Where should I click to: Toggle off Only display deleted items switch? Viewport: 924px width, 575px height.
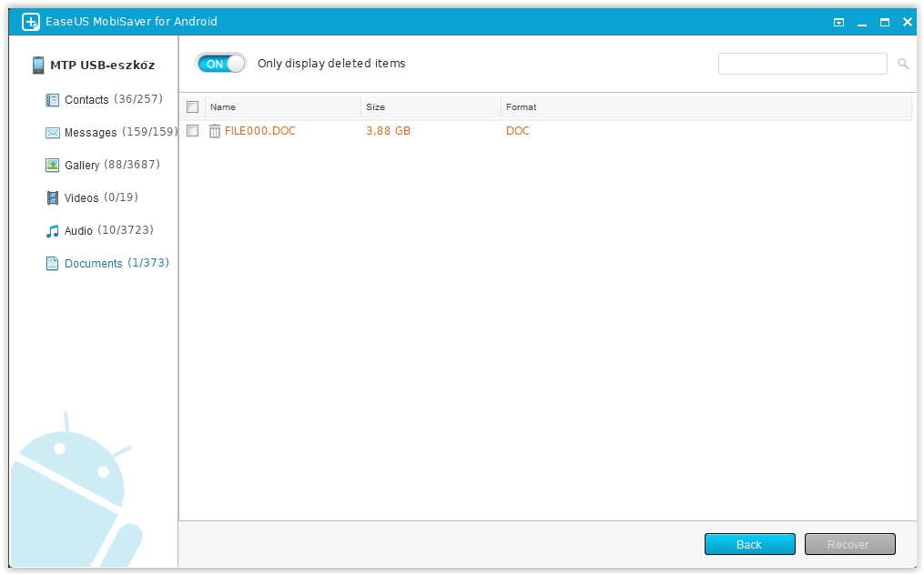pos(221,64)
